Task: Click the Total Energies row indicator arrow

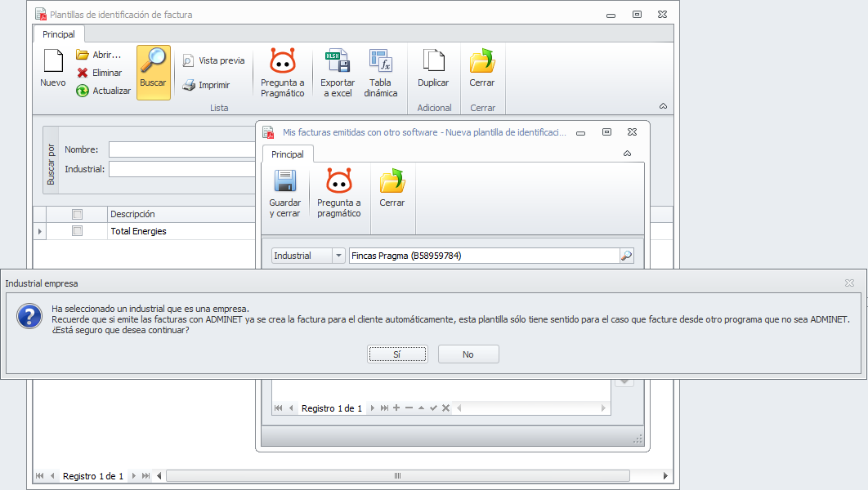Action: pos(40,231)
